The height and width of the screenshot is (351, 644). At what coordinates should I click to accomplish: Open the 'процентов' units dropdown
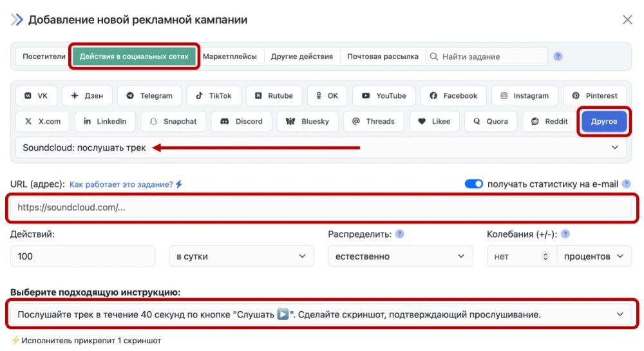pyautogui.click(x=593, y=256)
